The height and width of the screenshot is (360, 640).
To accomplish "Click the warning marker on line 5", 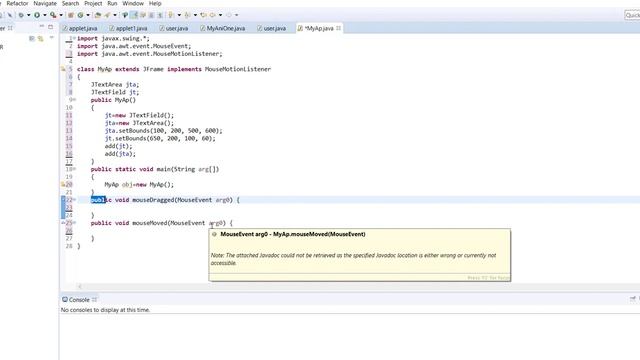I will pos(63,69).
